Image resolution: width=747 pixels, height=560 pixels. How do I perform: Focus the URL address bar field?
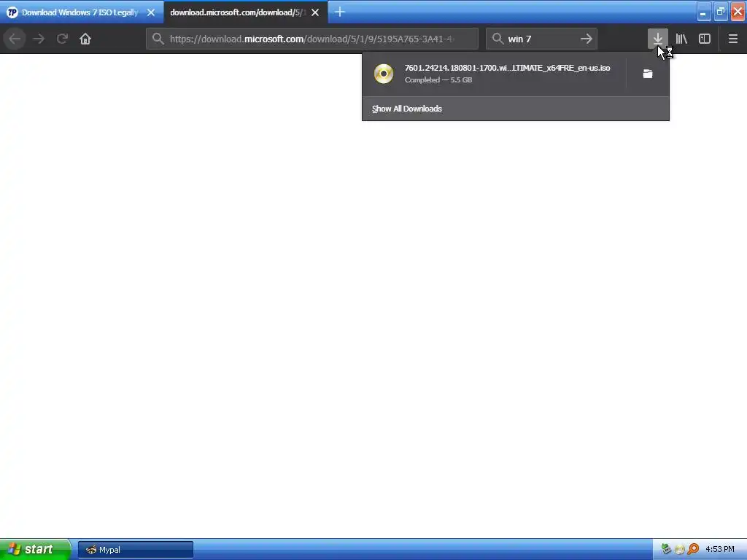312,39
